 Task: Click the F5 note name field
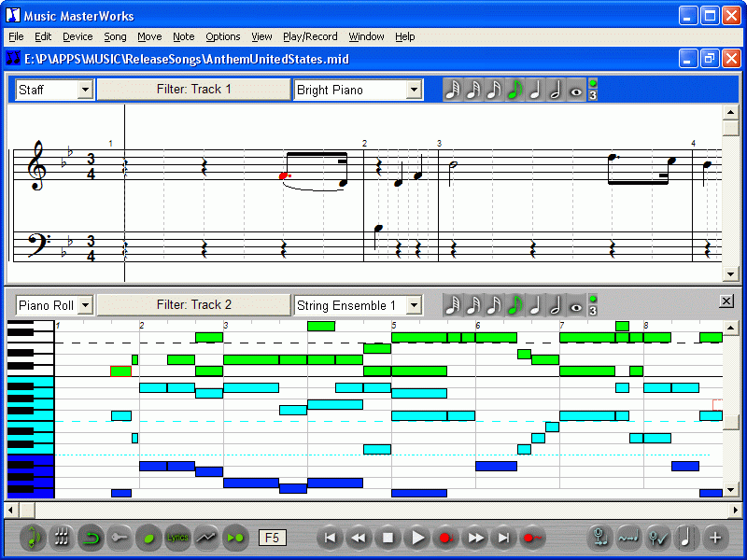(x=272, y=539)
